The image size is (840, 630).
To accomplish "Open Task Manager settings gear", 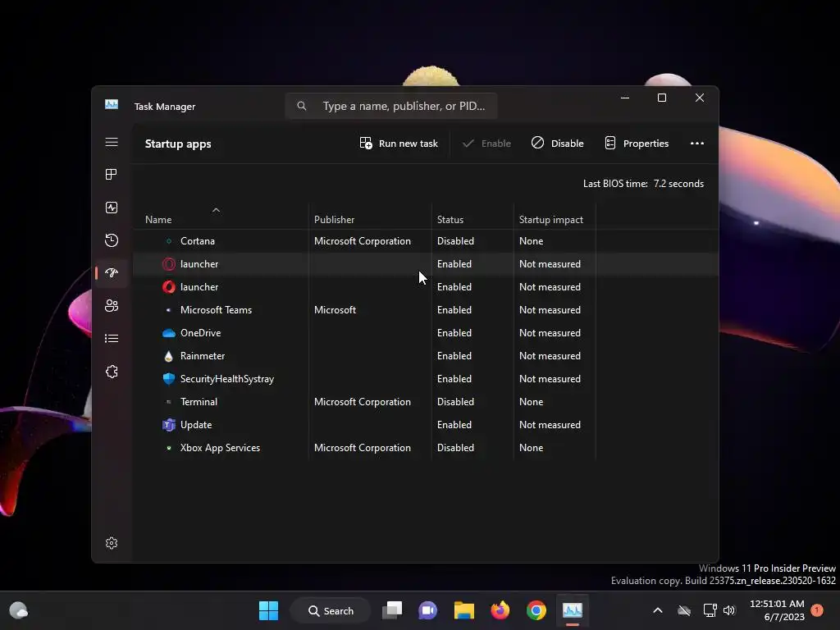I will [112, 543].
